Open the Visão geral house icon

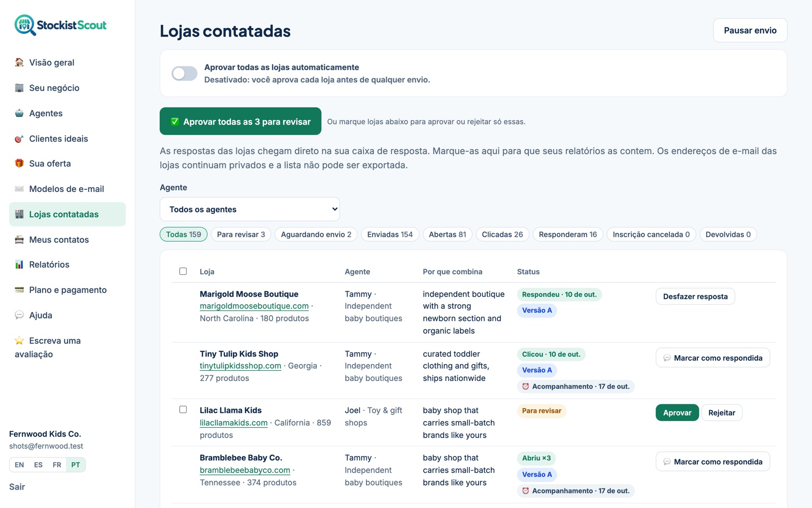[19, 62]
